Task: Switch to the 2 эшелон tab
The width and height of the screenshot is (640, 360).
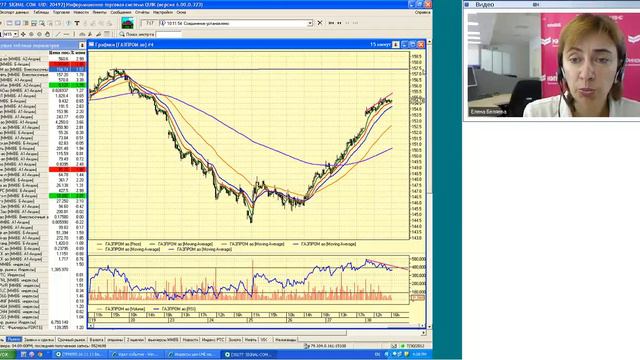Action: 135,340
